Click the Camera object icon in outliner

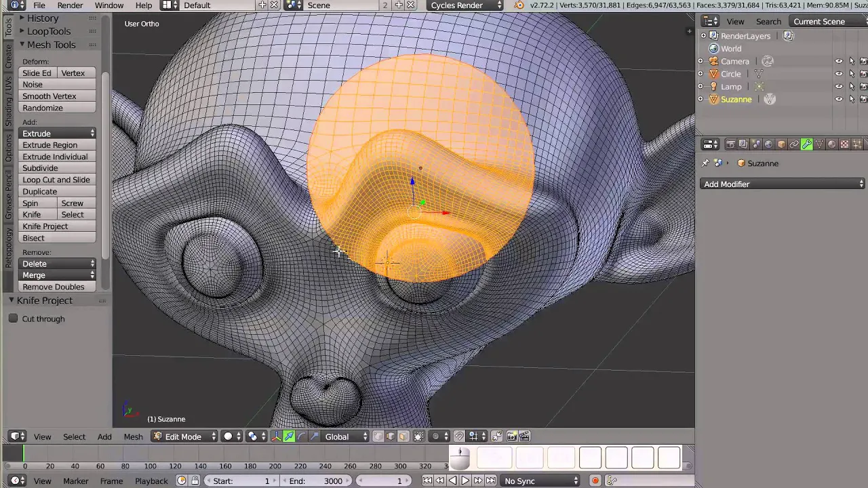click(713, 61)
